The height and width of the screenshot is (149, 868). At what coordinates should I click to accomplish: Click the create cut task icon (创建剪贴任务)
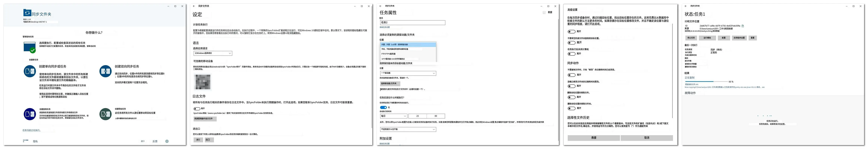[105, 114]
